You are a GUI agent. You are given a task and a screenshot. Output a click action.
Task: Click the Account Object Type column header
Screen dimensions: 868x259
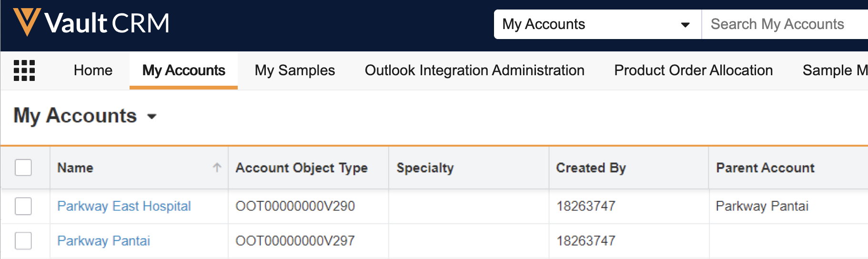302,168
